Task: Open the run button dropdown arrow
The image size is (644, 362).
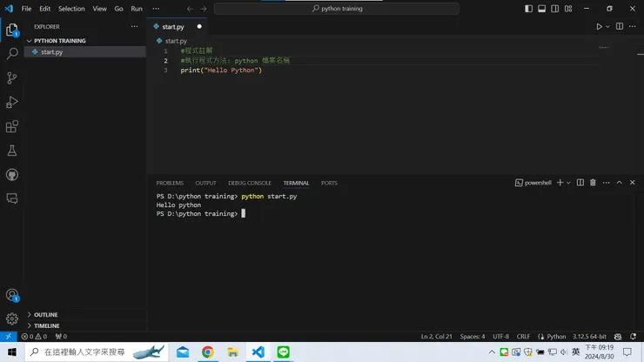Action: [x=607, y=27]
